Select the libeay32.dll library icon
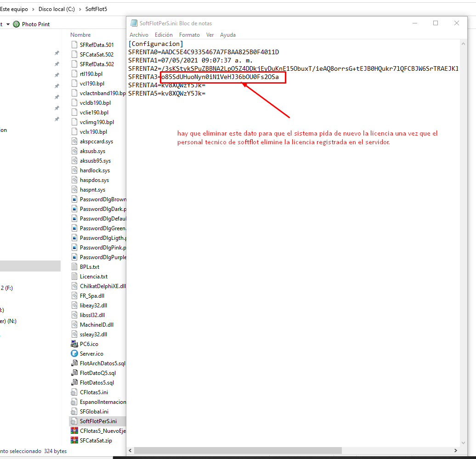476x459 pixels. point(74,306)
